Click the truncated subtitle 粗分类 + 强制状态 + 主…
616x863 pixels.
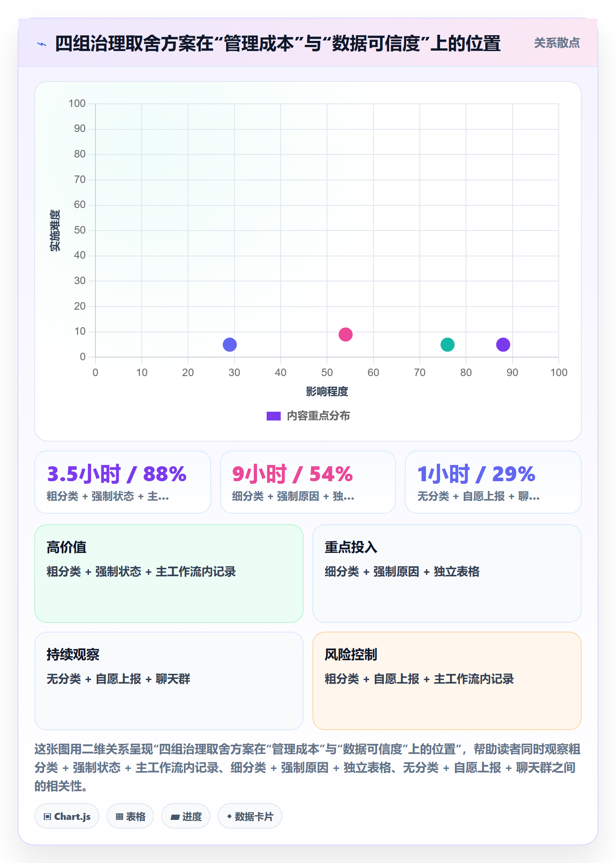pos(108,496)
